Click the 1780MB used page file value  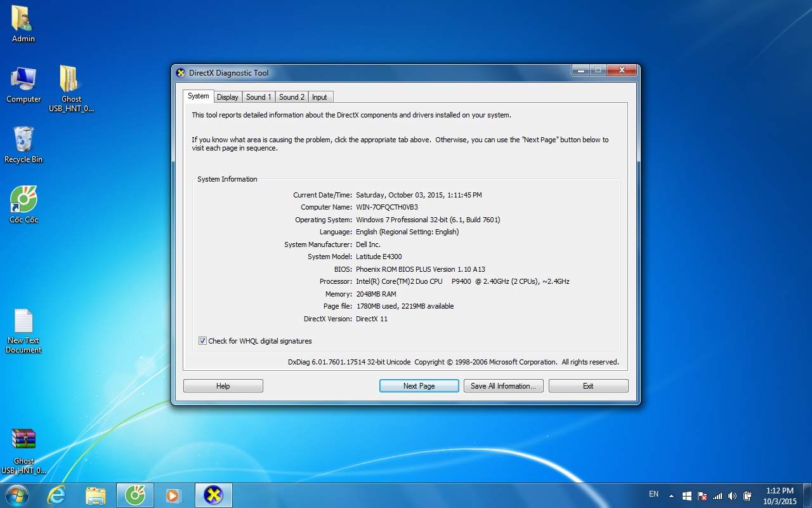coord(405,306)
